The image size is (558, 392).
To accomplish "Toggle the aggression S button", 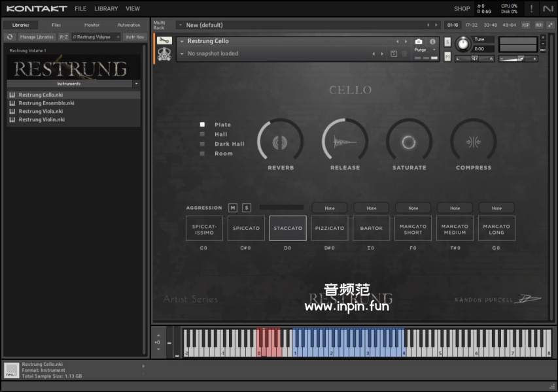I will click(247, 208).
